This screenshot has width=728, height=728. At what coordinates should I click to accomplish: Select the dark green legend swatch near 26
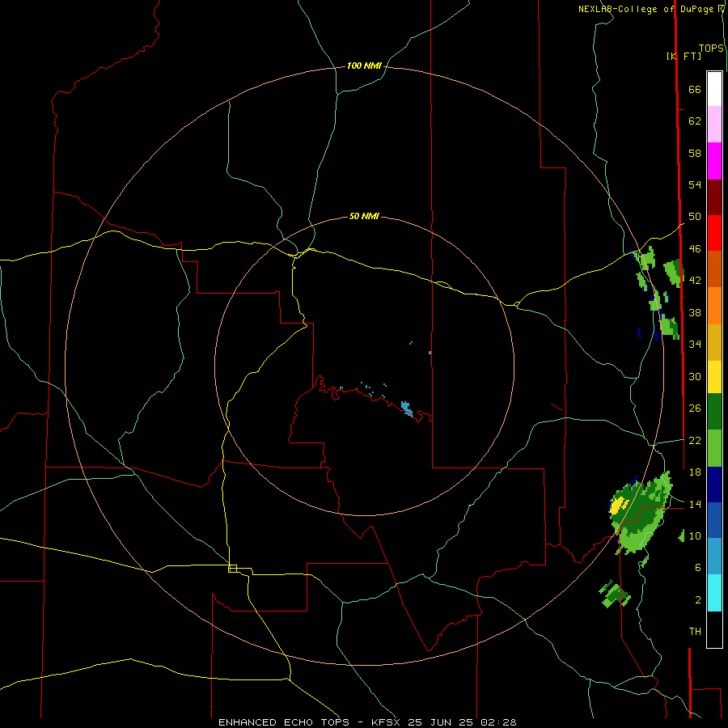(x=714, y=412)
